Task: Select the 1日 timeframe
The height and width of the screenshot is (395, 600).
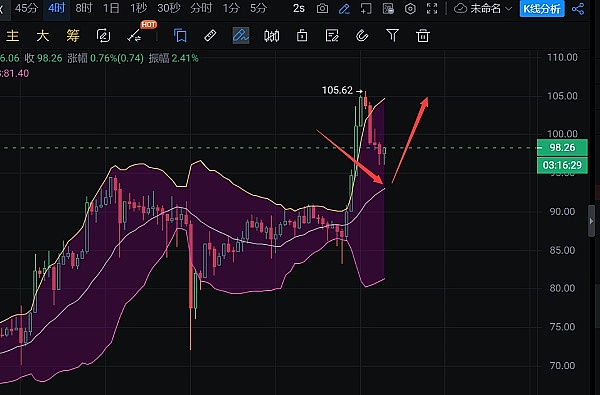Action: (x=111, y=8)
